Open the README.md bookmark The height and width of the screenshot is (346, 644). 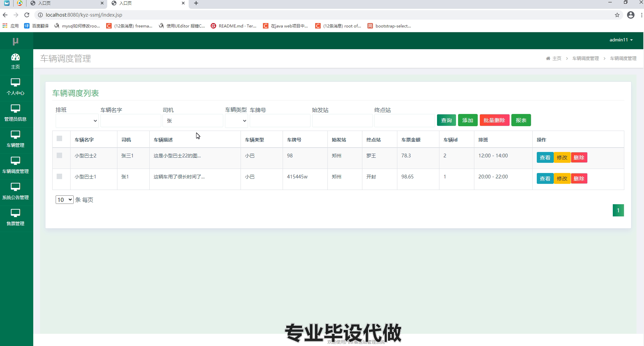pyautogui.click(x=233, y=26)
